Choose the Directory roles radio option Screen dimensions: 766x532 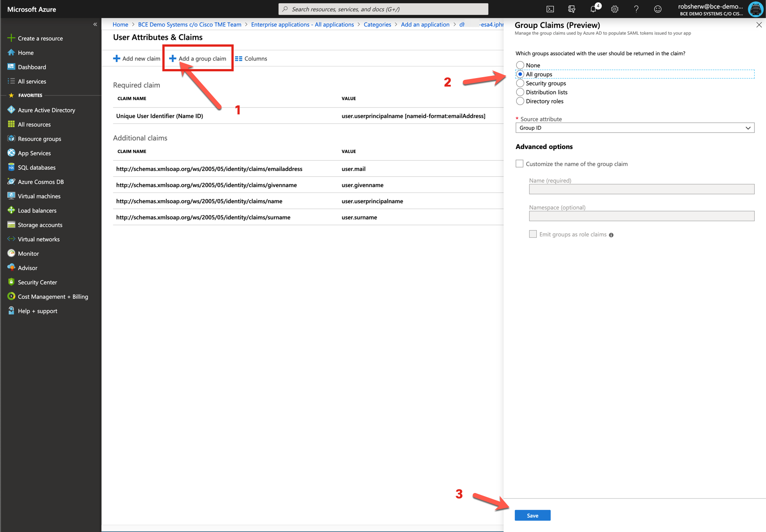(x=520, y=101)
